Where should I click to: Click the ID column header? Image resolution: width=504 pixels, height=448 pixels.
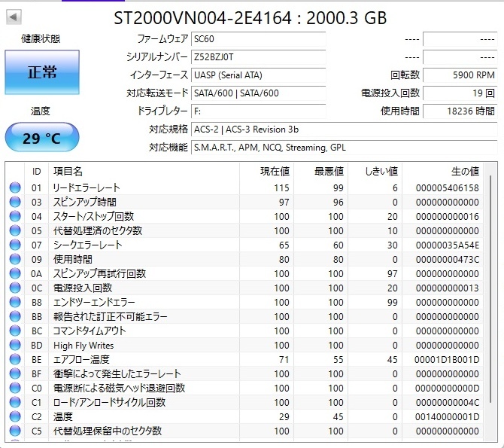[36, 171]
